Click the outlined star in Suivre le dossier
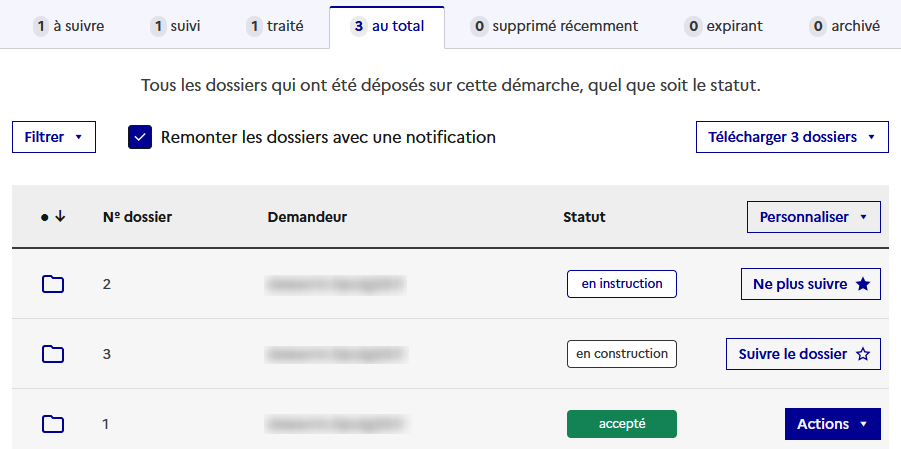 coord(863,354)
